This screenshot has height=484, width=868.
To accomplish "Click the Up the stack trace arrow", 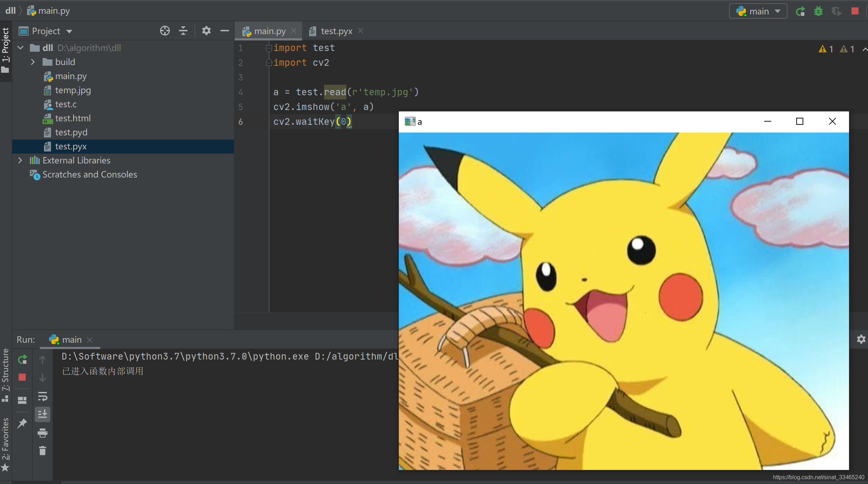I will 43,359.
